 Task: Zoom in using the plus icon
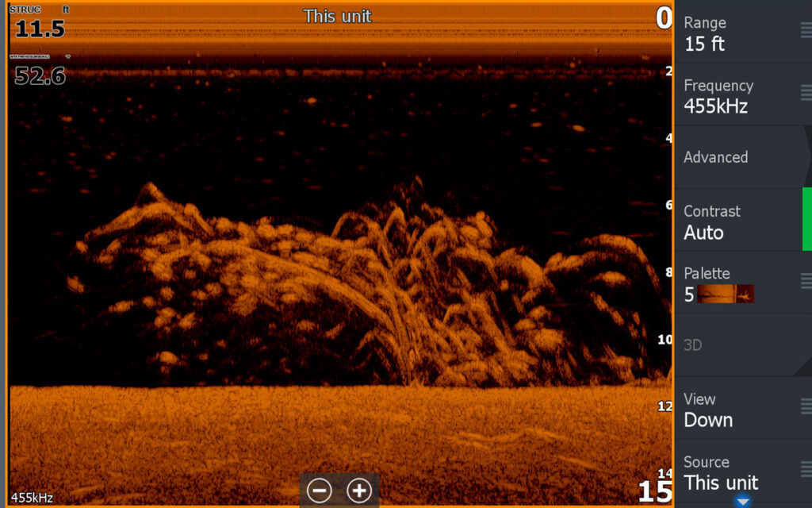point(359,491)
